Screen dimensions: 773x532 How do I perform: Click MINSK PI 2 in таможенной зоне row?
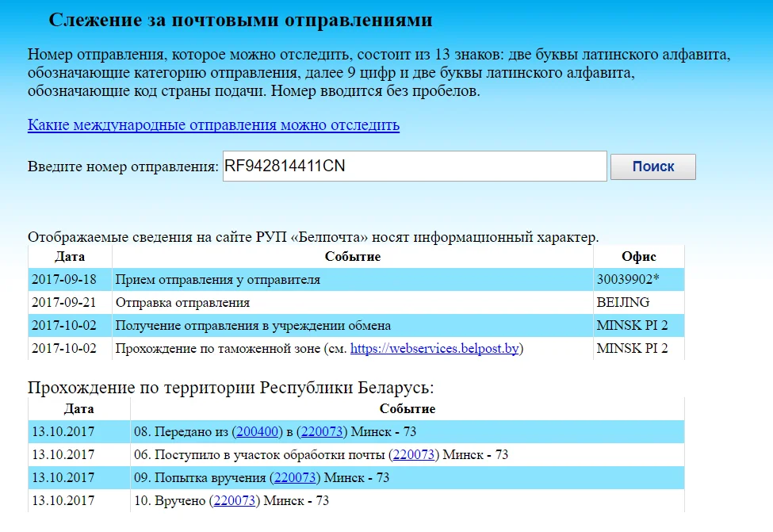point(632,349)
